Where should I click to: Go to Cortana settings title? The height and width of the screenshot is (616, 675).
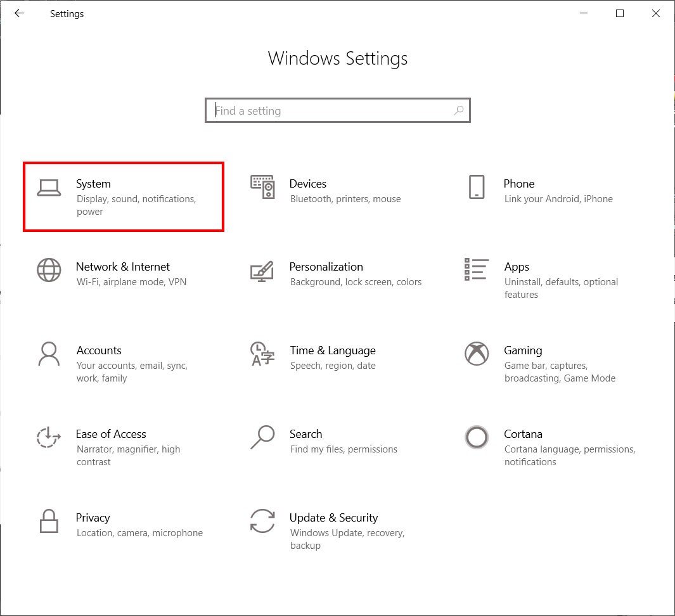523,434
